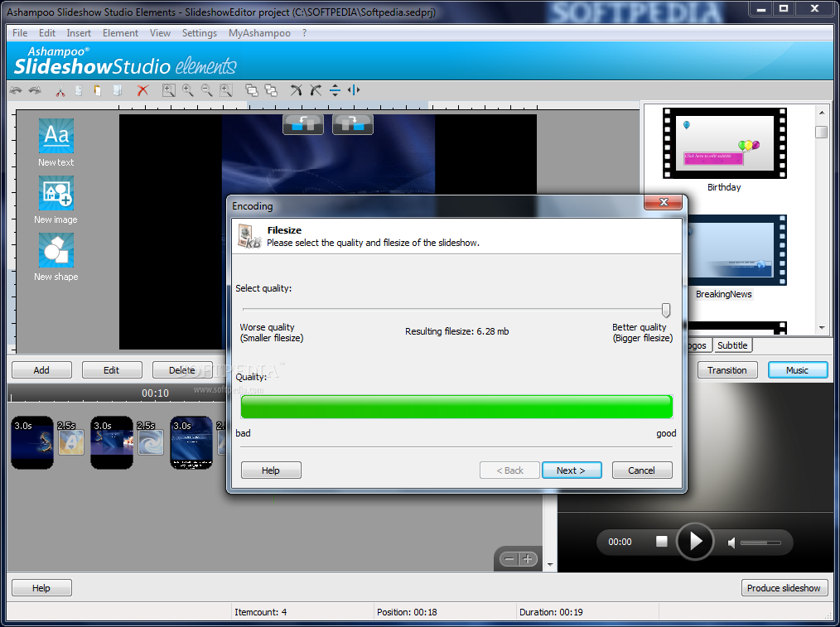Click Cancel in the Encoding dialog

(x=642, y=470)
